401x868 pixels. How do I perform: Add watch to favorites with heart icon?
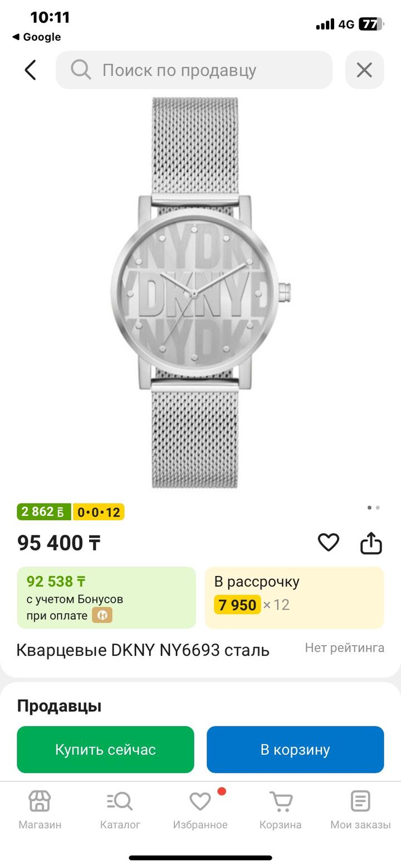[328, 542]
